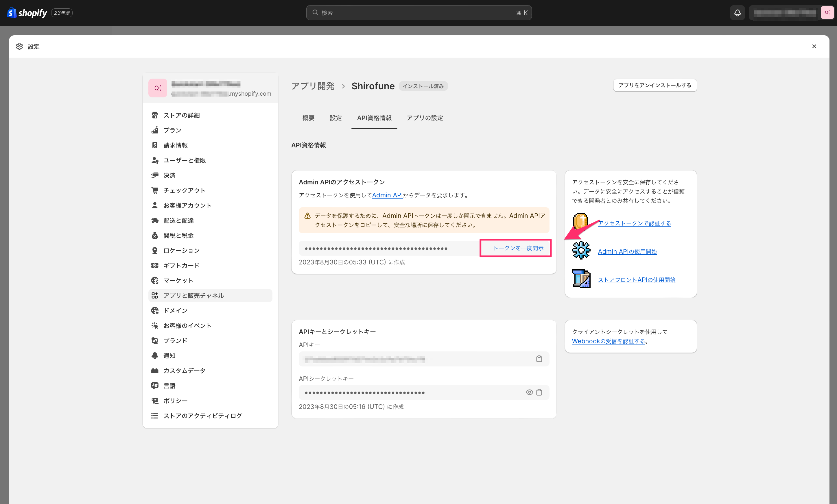837x504 pixels.
Task: Click the settings gear icon in header
Action: click(19, 47)
